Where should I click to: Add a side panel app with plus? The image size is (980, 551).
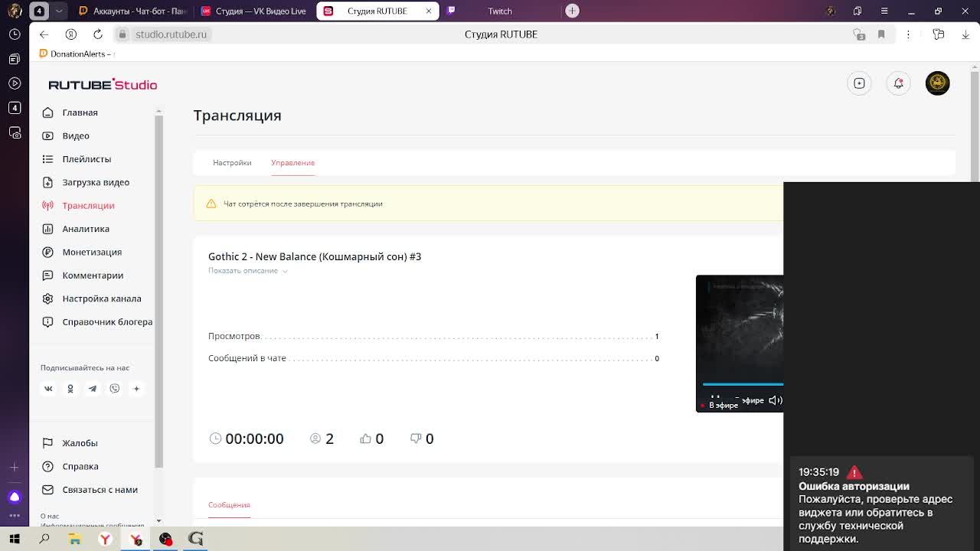tap(15, 467)
